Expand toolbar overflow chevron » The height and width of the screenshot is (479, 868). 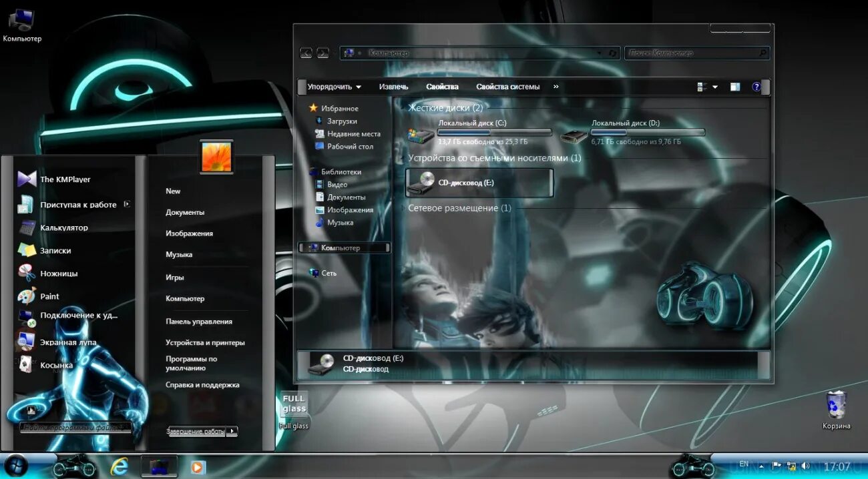pyautogui.click(x=556, y=87)
